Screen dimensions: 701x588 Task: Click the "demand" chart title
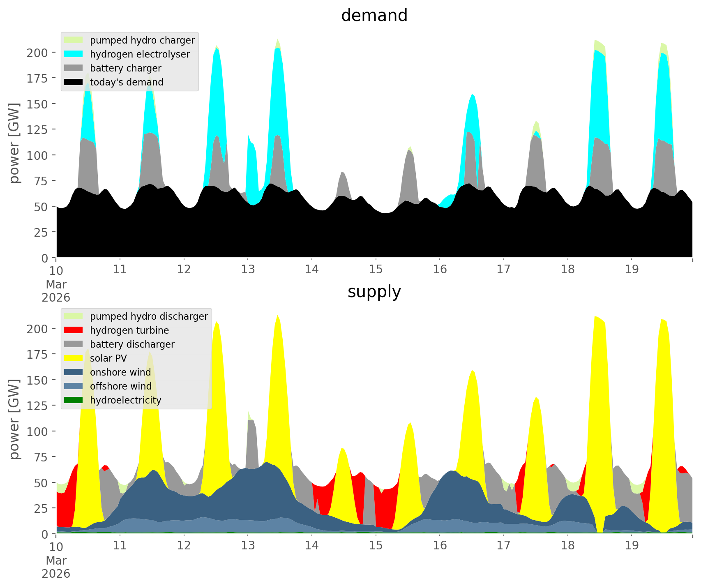coord(374,16)
